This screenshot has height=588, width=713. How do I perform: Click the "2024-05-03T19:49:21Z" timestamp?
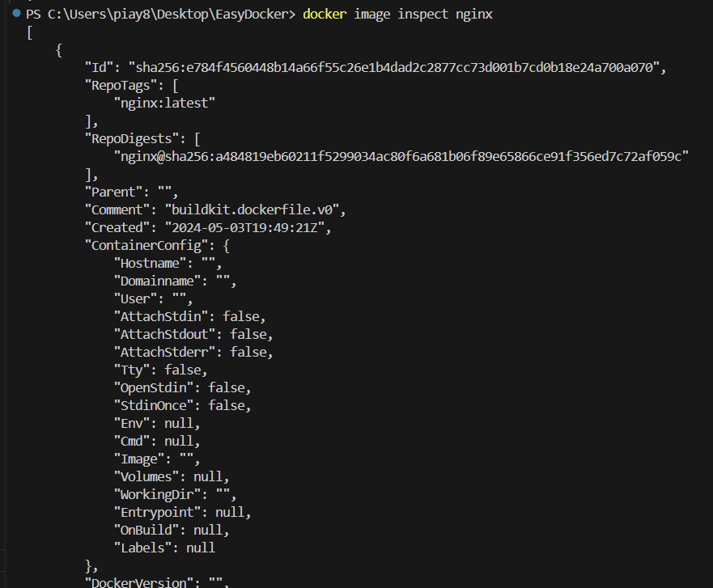point(244,227)
